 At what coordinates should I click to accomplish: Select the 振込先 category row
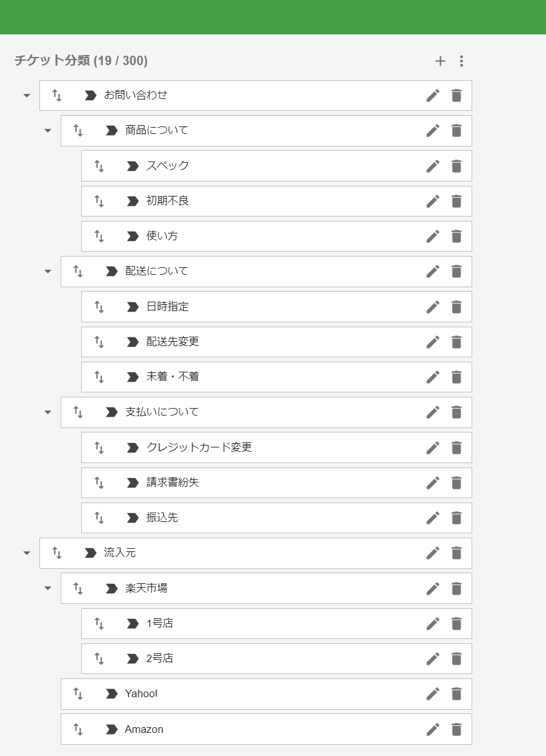pos(276,518)
